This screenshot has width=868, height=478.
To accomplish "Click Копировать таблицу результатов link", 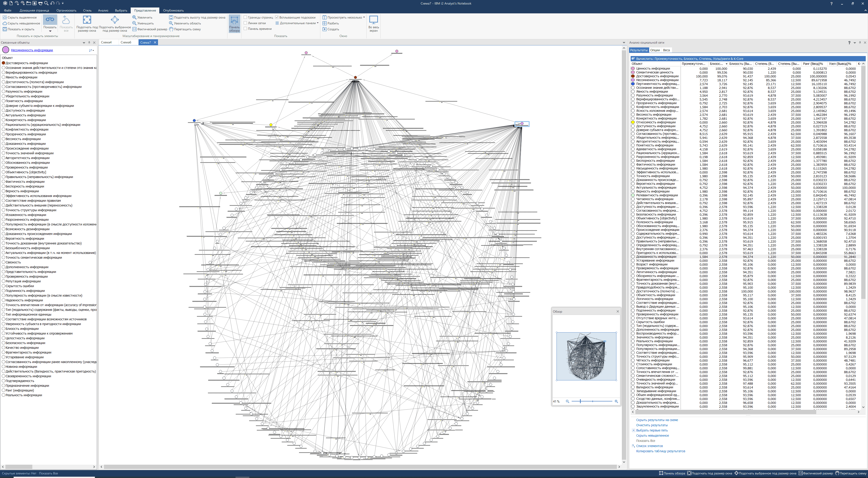I will [x=660, y=451].
